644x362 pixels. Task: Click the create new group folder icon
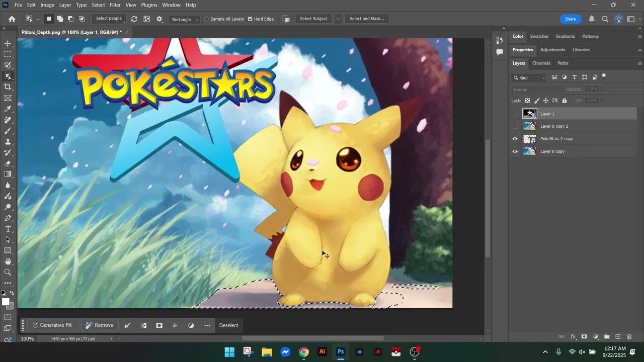[x=607, y=337]
